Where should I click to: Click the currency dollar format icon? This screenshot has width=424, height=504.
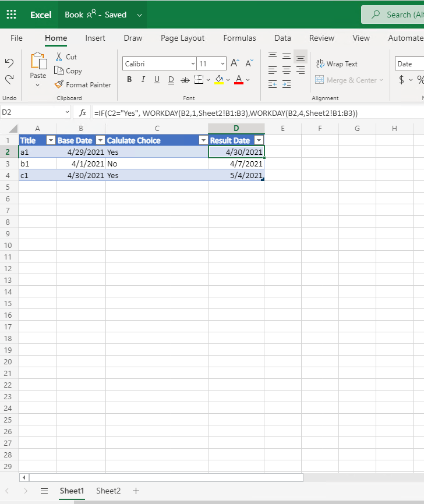click(401, 79)
